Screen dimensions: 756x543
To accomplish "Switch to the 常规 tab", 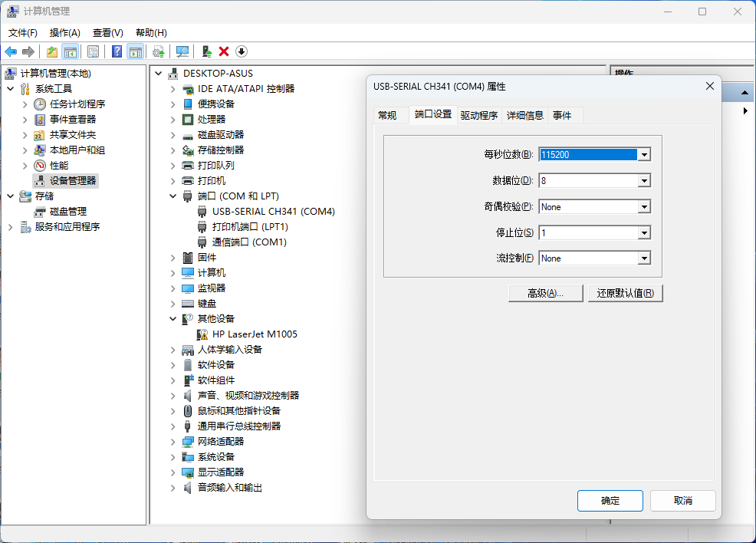I will click(387, 116).
